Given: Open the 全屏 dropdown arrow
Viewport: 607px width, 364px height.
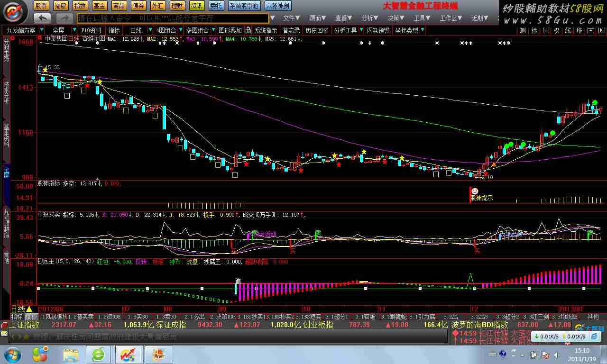Looking at the screenshot, I should pyautogui.click(x=74, y=30).
